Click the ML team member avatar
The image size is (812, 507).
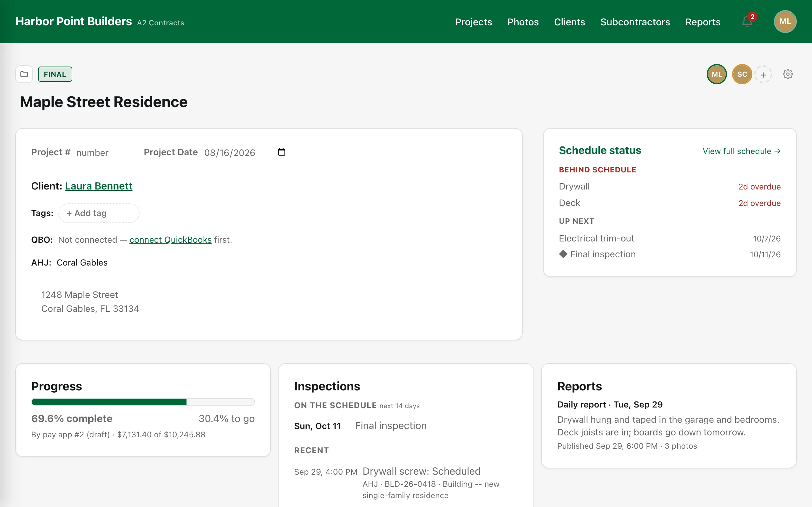tap(717, 74)
